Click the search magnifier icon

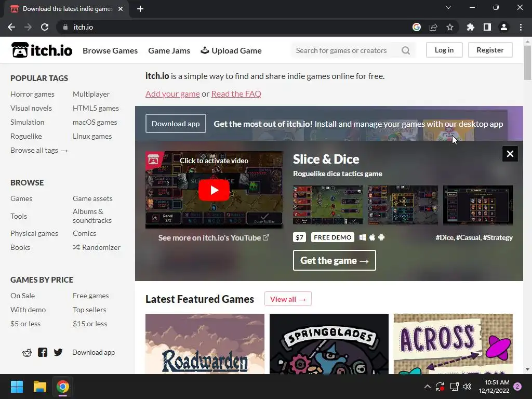coord(406,50)
